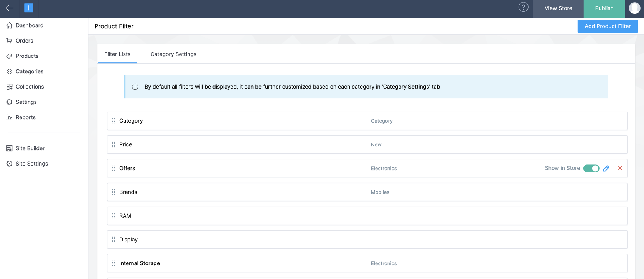Delete the Offers filter with red X
This screenshot has height=279, width=644.
(620, 168)
